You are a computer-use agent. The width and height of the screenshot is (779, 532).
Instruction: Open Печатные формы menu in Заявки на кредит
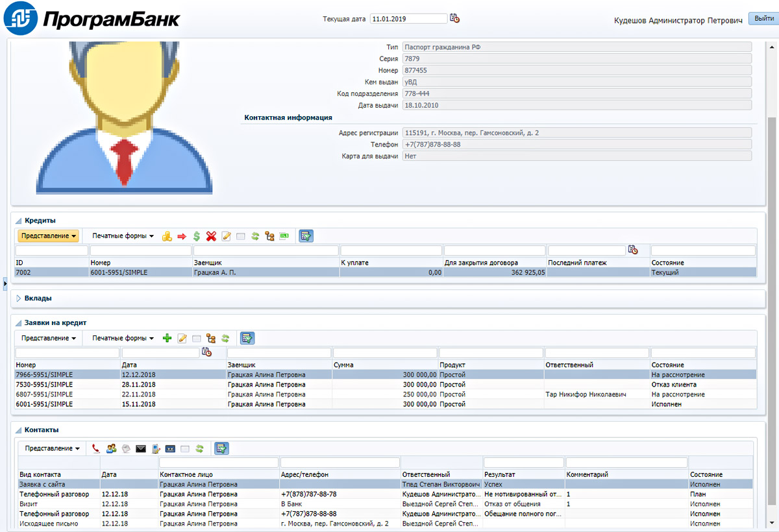point(123,338)
